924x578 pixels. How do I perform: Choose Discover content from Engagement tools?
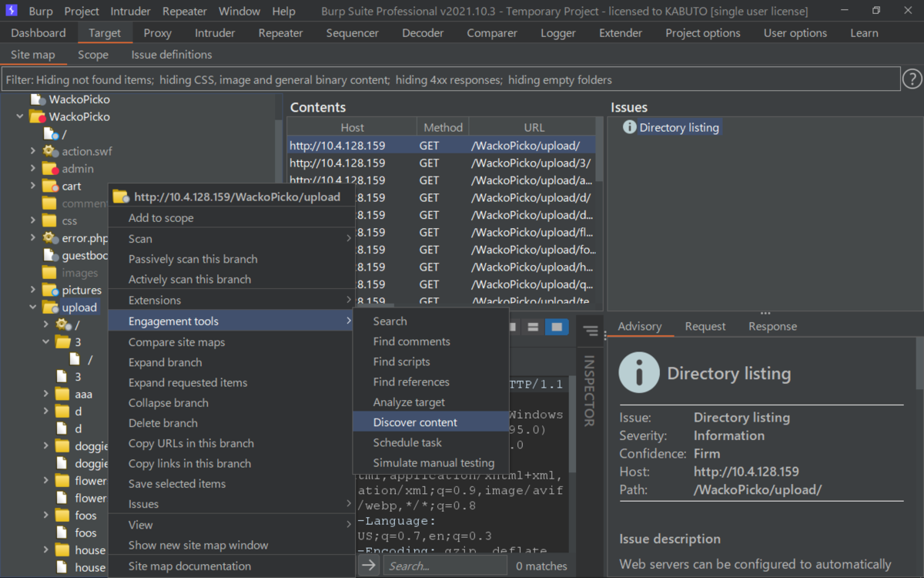click(x=430, y=422)
